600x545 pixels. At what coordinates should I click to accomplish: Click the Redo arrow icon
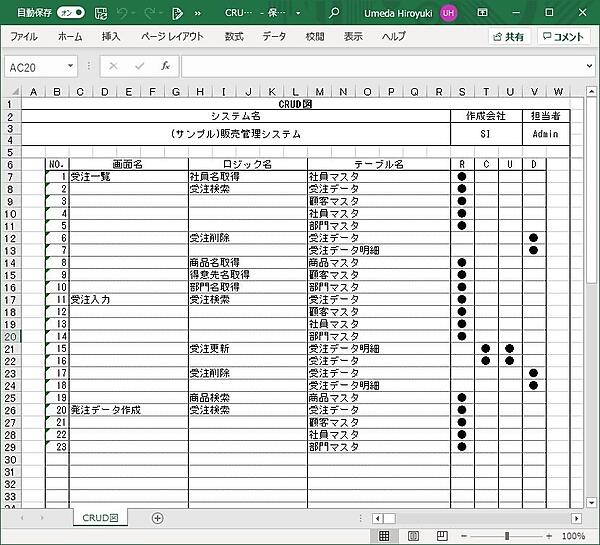click(149, 13)
